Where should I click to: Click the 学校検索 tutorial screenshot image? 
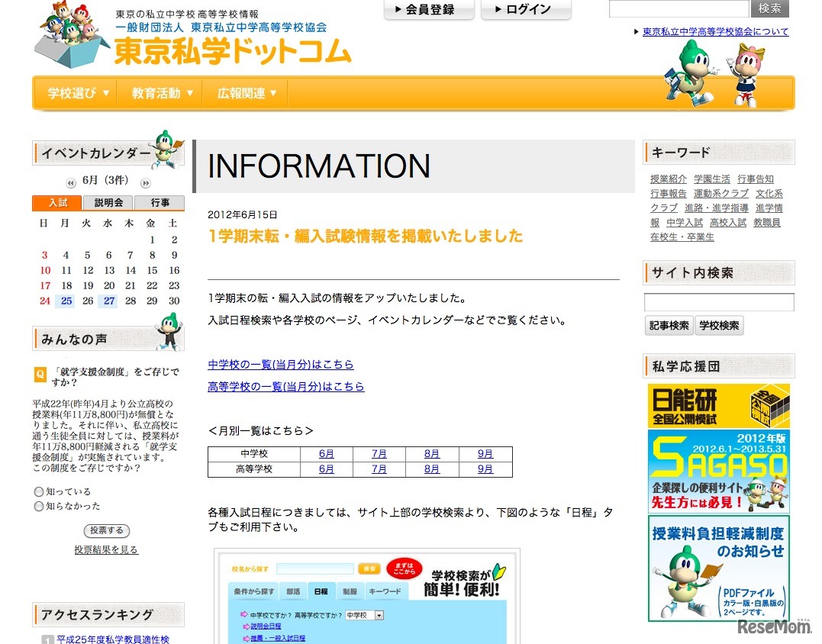pos(367,597)
